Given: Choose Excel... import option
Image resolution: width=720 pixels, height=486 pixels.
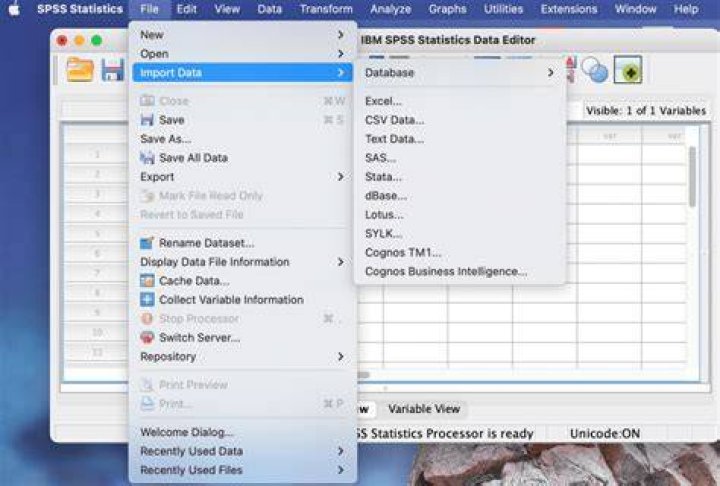Looking at the screenshot, I should (383, 101).
